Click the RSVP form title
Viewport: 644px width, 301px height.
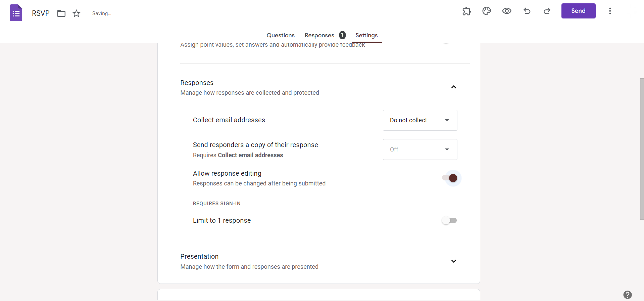click(41, 13)
